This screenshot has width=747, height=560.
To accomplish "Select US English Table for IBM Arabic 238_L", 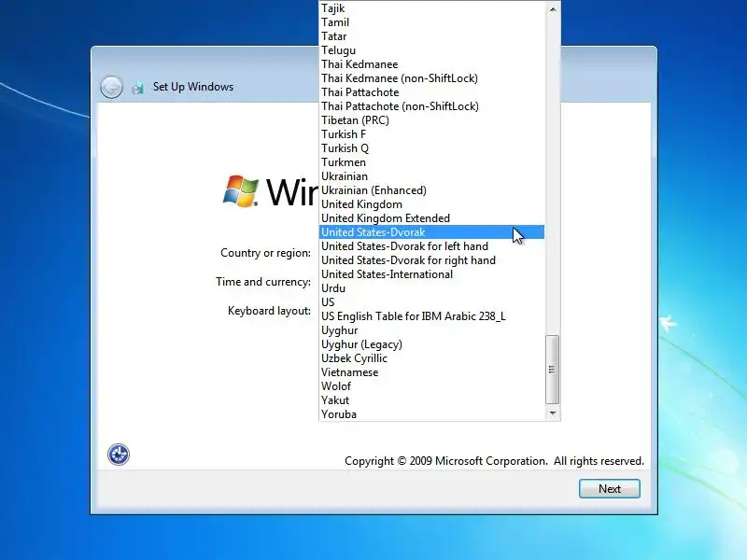I will click(x=431, y=316).
